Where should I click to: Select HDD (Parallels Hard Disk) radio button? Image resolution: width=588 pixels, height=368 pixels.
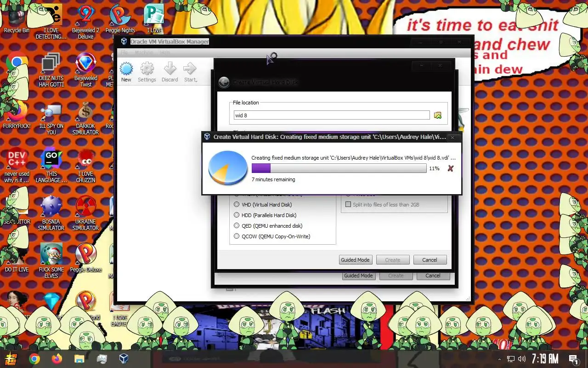237,215
